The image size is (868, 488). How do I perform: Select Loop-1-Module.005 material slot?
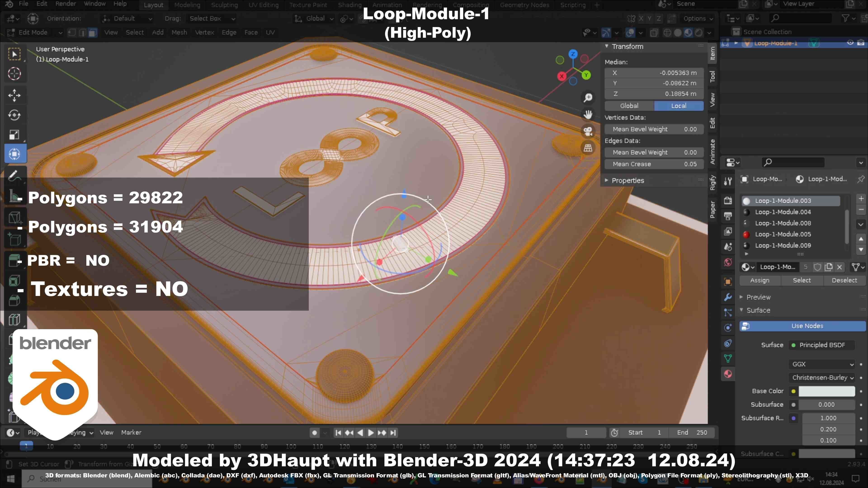click(790, 235)
